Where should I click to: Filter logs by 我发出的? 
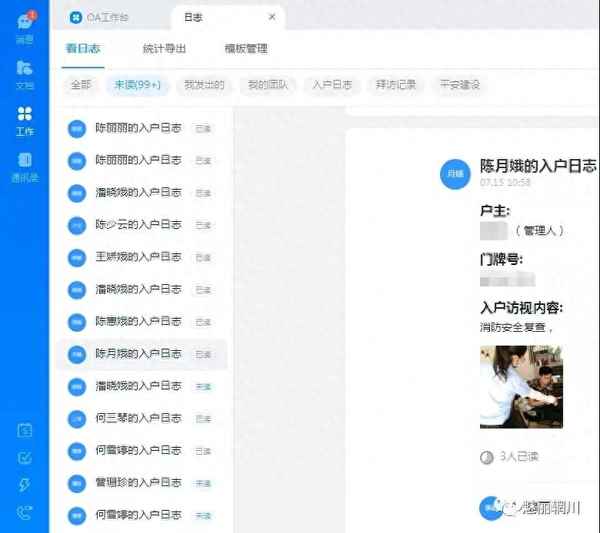[x=204, y=85]
